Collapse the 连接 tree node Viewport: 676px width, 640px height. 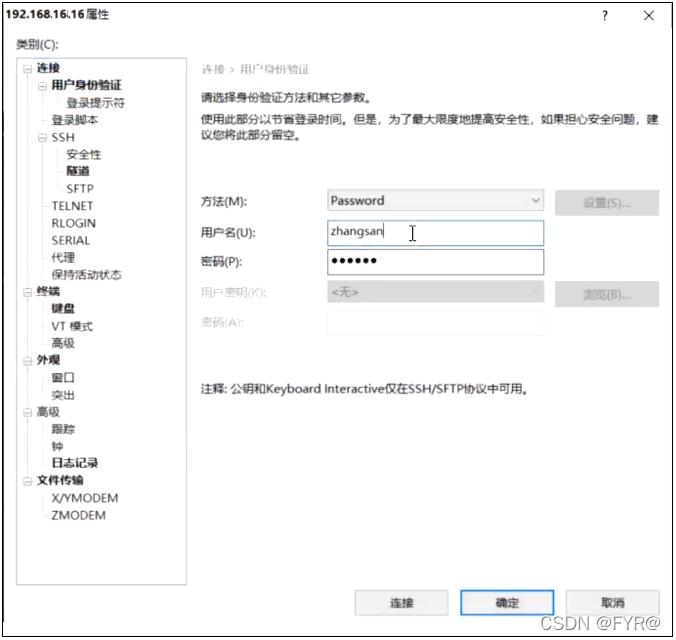pos(28,69)
